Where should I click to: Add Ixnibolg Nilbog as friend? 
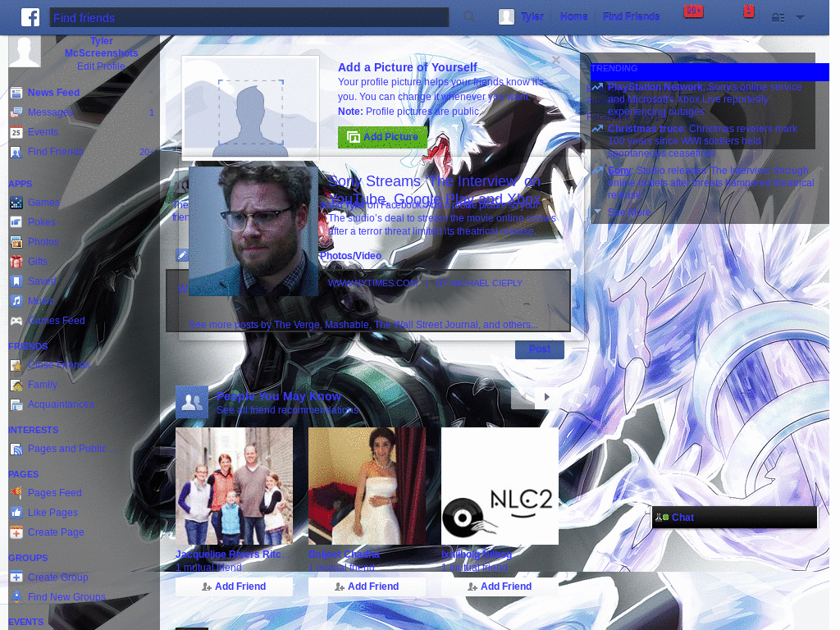(x=500, y=587)
